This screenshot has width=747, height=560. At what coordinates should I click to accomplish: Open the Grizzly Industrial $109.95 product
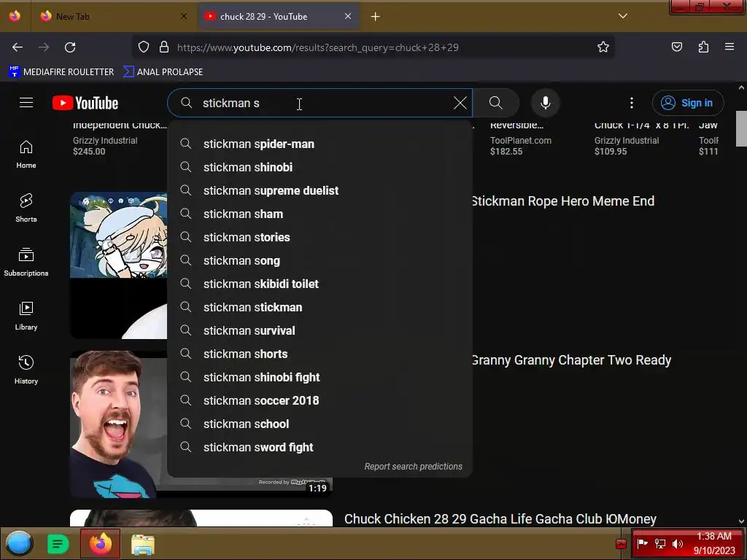[641, 141]
